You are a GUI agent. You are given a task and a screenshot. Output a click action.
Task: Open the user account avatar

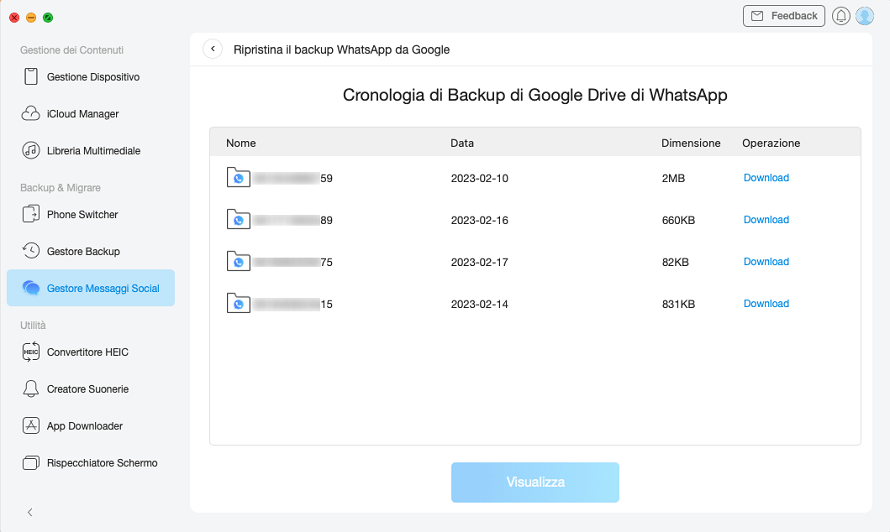pyautogui.click(x=864, y=16)
